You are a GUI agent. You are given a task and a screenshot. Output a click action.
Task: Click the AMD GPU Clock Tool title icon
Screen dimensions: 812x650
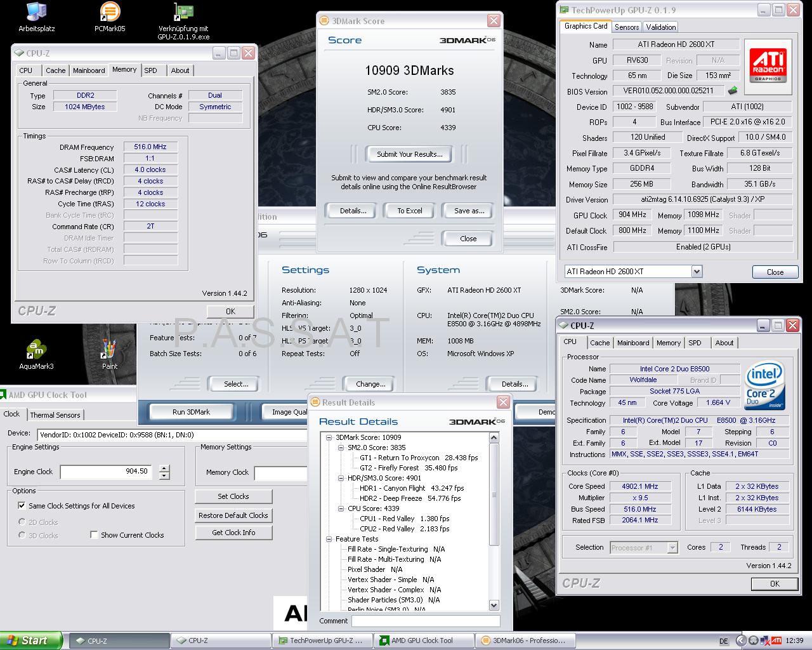point(3,395)
